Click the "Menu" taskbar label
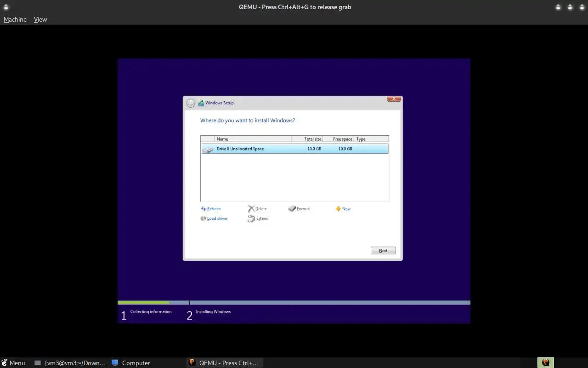 [x=17, y=363]
